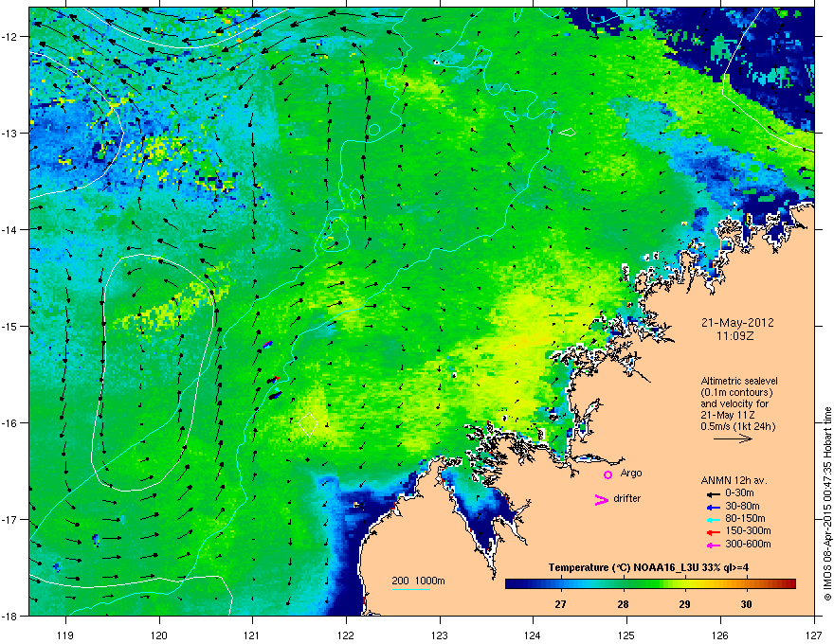Click the '300-600m' depth label
The width and height of the screenshot is (834, 644).
748,544
